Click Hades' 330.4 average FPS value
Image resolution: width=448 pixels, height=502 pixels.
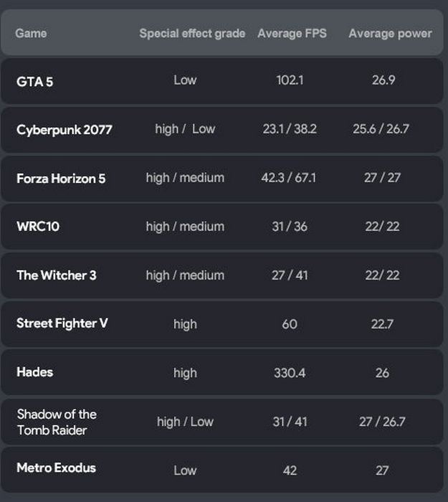(290, 373)
